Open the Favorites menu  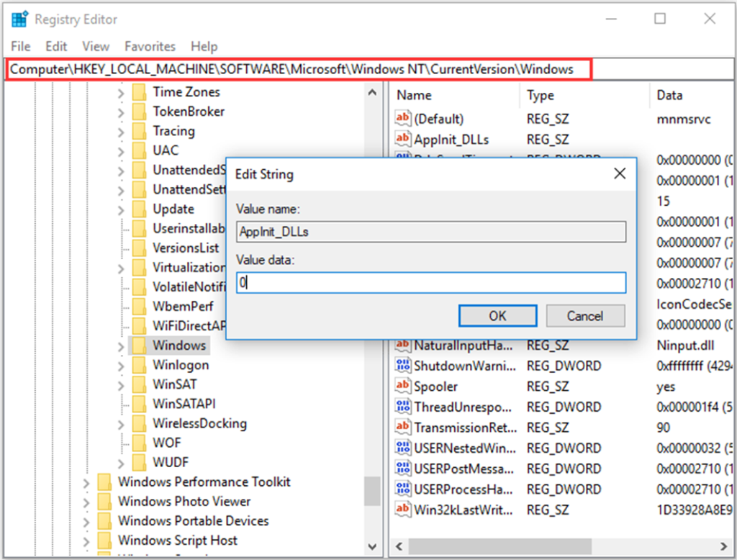pos(150,47)
